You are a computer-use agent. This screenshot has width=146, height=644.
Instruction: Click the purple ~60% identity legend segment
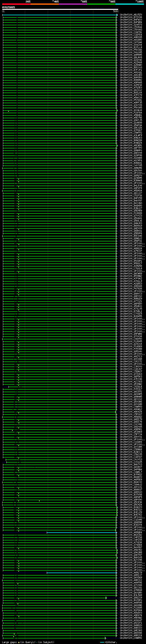[x=73, y=4]
